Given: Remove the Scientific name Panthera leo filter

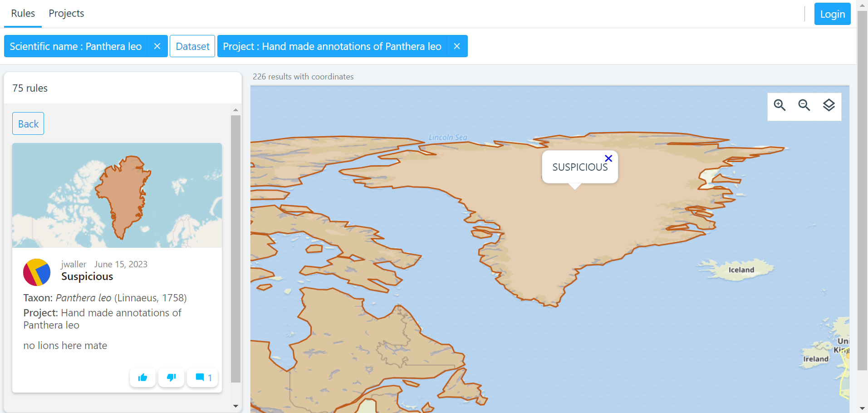Looking at the screenshot, I should coord(157,46).
